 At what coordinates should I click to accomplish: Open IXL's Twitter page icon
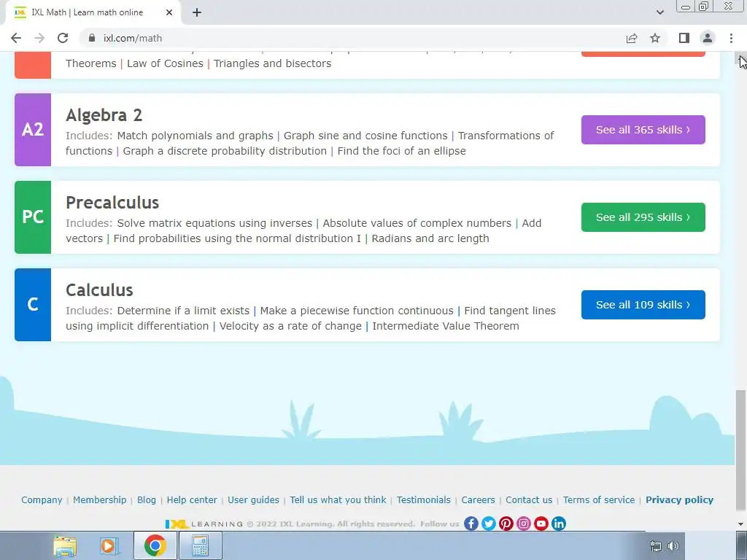coord(488,524)
